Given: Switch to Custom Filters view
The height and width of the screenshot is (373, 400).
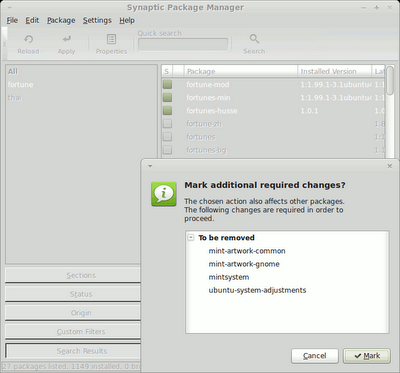Looking at the screenshot, I should coord(73,332).
